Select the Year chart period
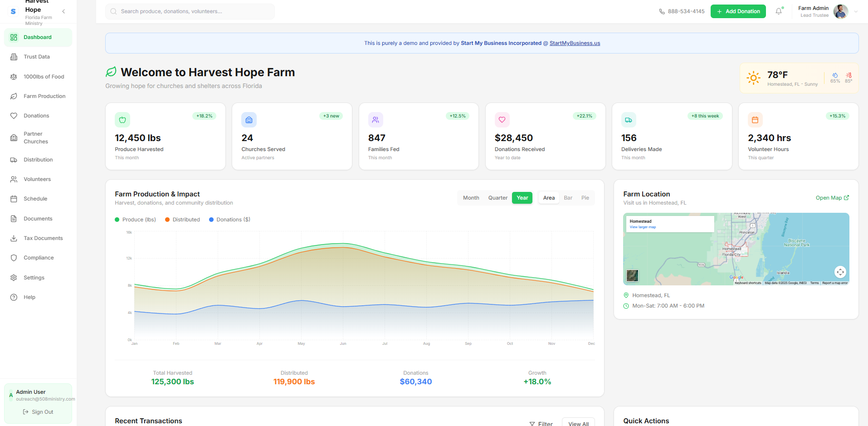Viewport: 868px width, 426px height. coord(522,198)
